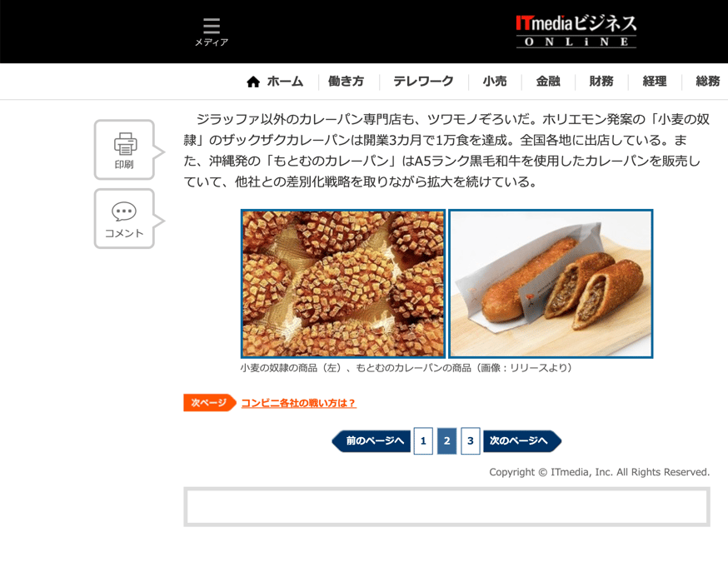Enlarge the 小麦の奴隷 curry bread photo
The image size is (728, 562).
pyautogui.click(x=343, y=284)
